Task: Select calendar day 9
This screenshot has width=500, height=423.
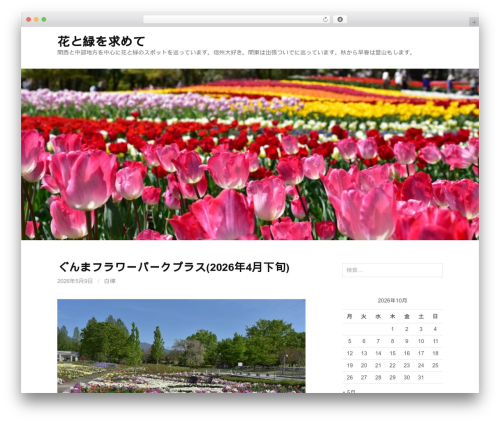Action: click(x=407, y=341)
